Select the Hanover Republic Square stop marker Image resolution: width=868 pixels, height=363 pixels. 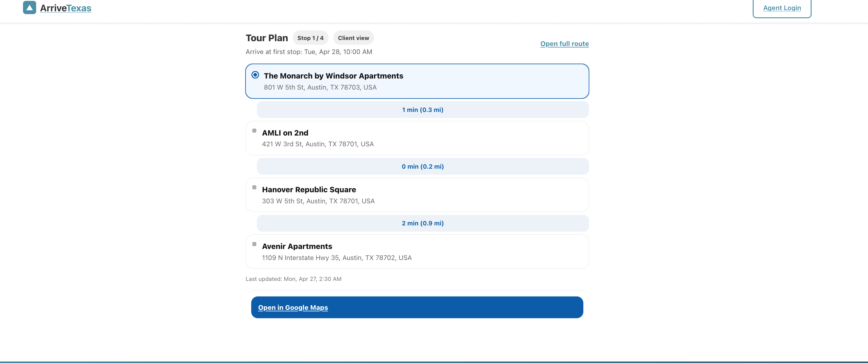[x=254, y=187]
